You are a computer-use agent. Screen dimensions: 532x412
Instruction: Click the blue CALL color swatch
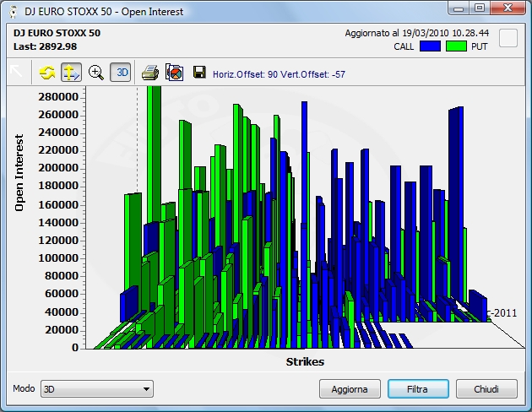[x=430, y=46]
